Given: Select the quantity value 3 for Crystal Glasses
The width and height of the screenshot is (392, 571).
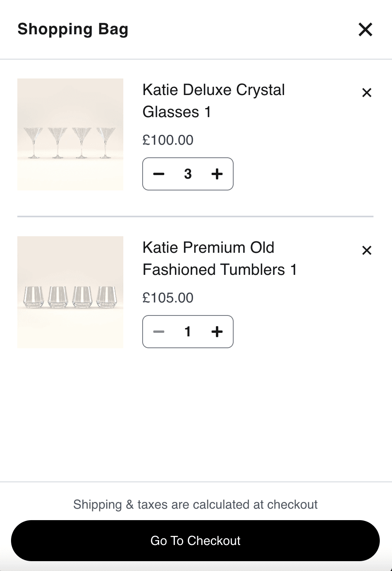Looking at the screenshot, I should point(188,174).
